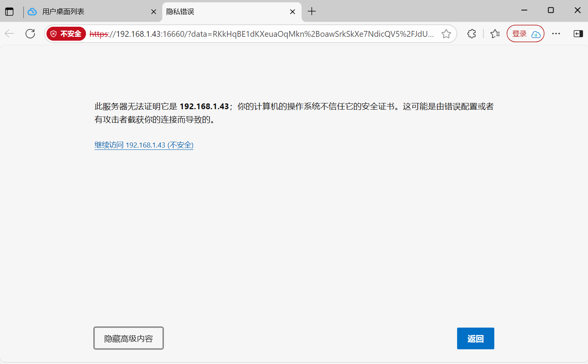
Task: Click the 隐藏高级内容 button
Action: 128,338
